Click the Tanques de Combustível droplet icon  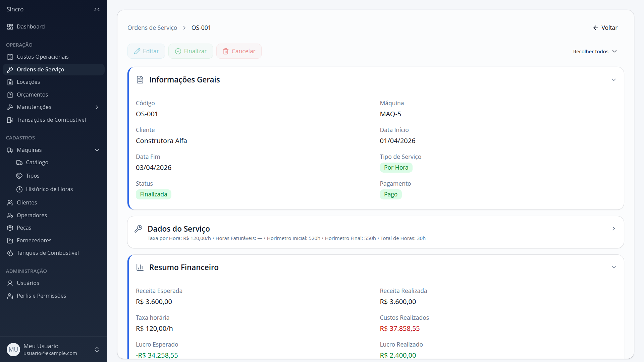click(10, 253)
